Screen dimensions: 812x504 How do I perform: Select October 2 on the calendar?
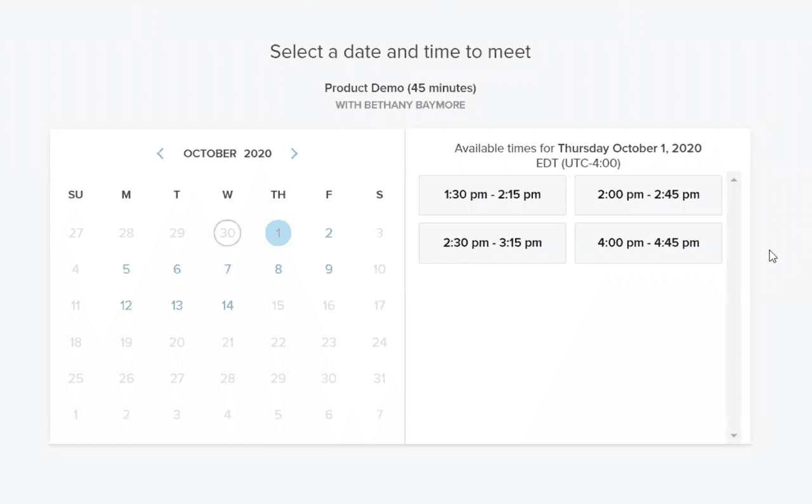[329, 233]
